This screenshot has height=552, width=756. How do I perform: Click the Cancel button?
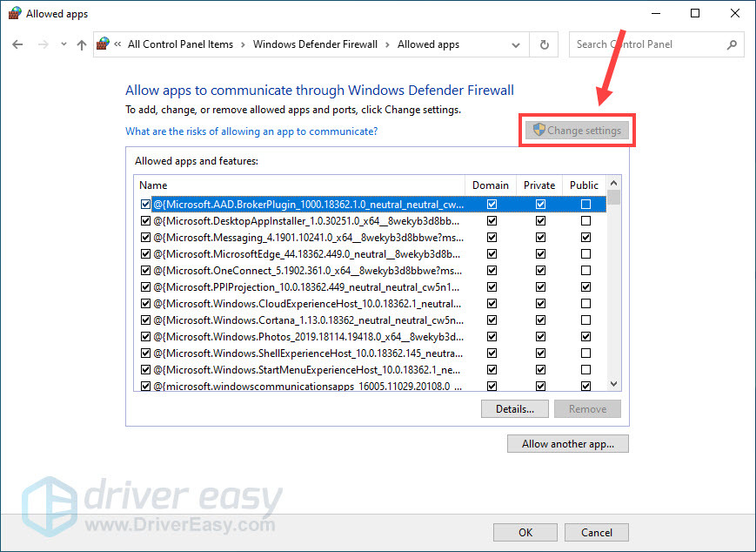point(597,532)
